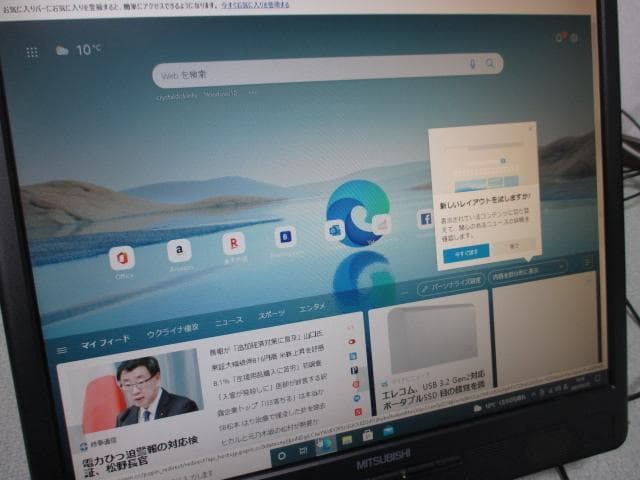
Task: Click the Edge icon in the taskbar
Action: tap(326, 445)
